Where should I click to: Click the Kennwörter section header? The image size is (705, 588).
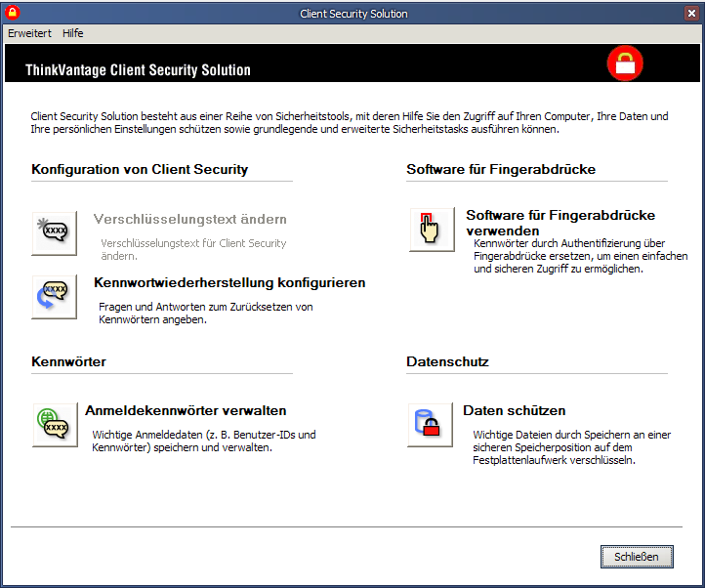68,361
